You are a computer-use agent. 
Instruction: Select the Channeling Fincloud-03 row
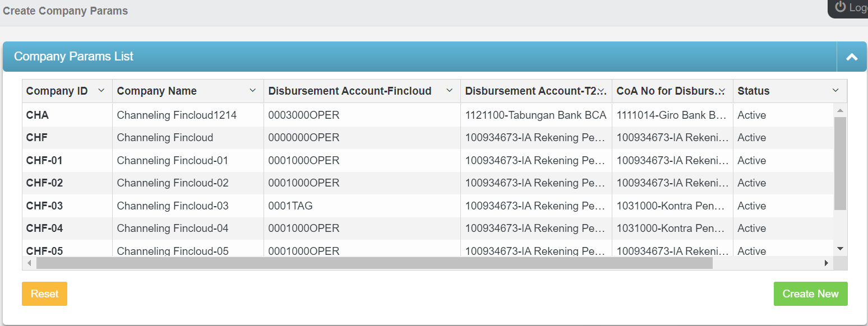point(173,206)
